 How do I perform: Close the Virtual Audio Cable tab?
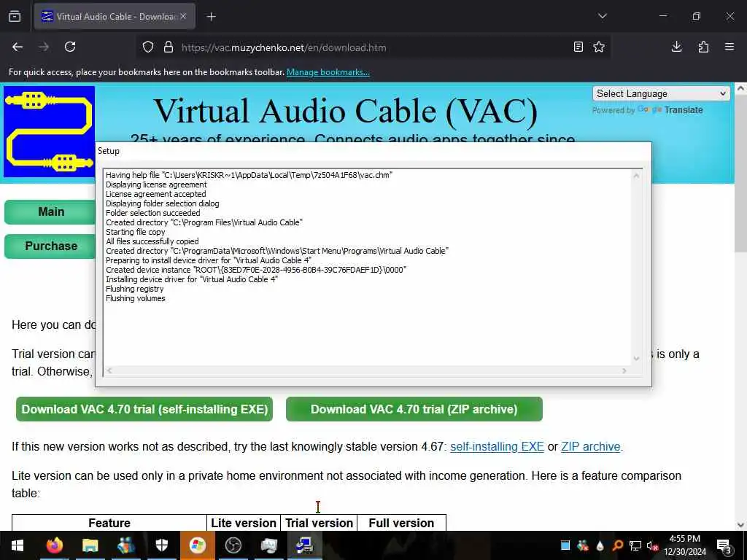point(183,16)
